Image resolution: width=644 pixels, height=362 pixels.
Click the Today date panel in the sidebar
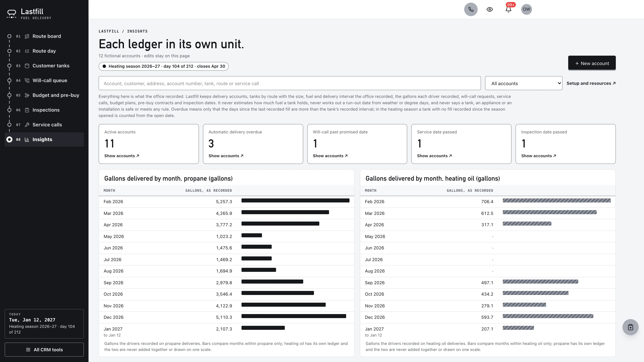[x=44, y=323]
